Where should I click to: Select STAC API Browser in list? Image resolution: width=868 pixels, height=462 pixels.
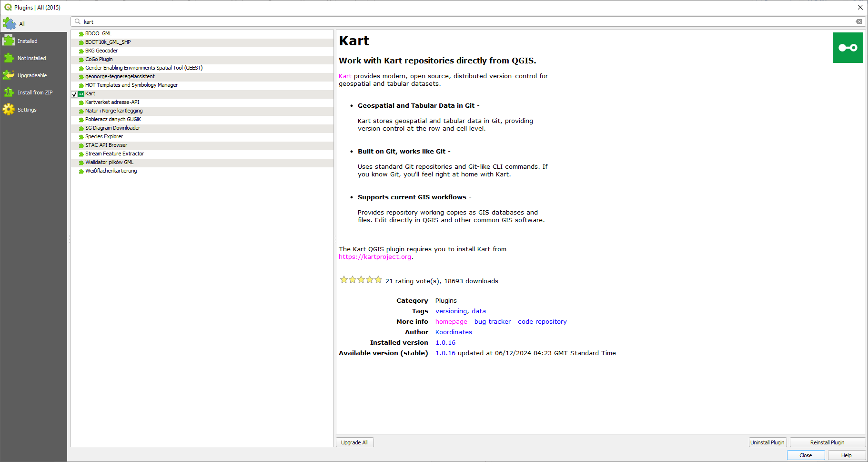pyautogui.click(x=106, y=145)
